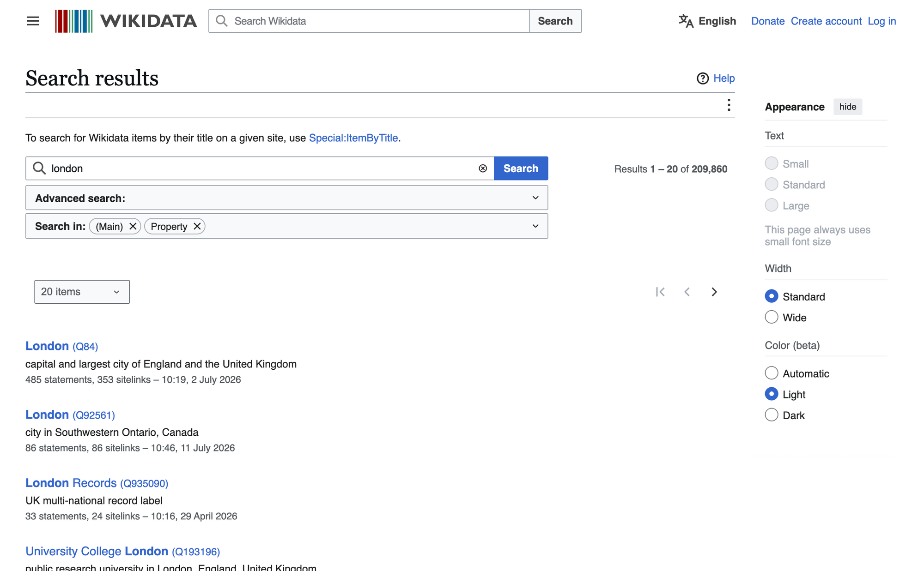Viewport: 924px width, 571px height.
Task: Click the Search results heading
Action: pyautogui.click(x=92, y=78)
